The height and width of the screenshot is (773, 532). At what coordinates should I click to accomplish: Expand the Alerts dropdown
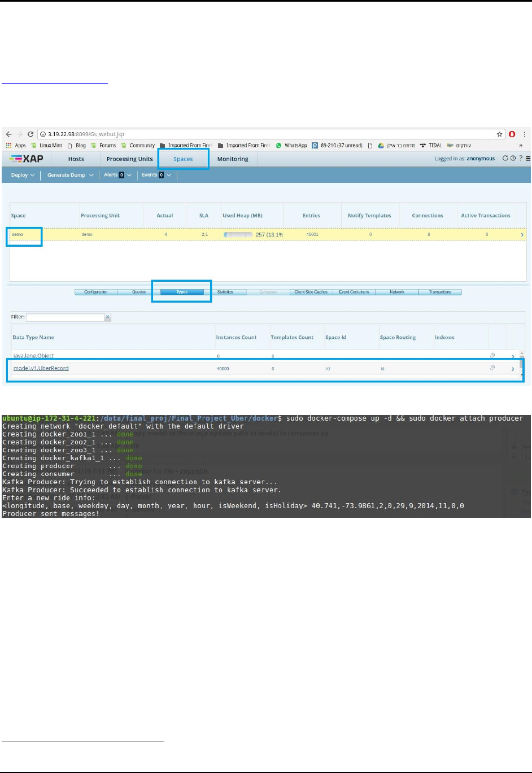117,175
